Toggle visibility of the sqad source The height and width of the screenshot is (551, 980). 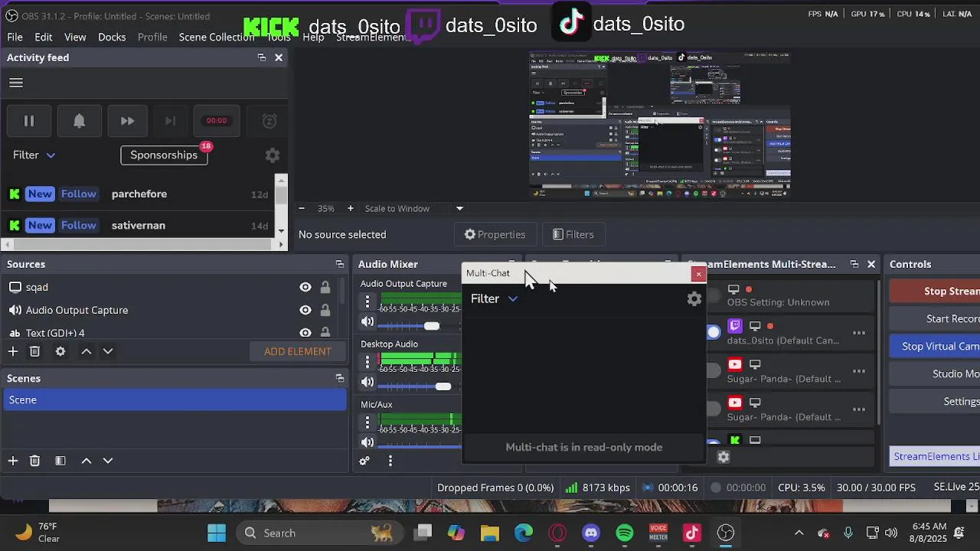[x=305, y=287]
